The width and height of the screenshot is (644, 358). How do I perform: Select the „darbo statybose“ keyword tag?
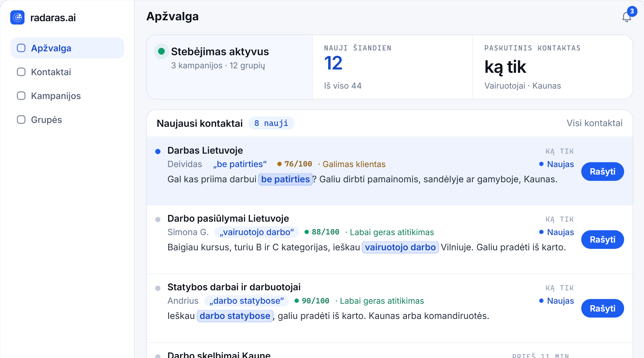pyautogui.click(x=247, y=301)
